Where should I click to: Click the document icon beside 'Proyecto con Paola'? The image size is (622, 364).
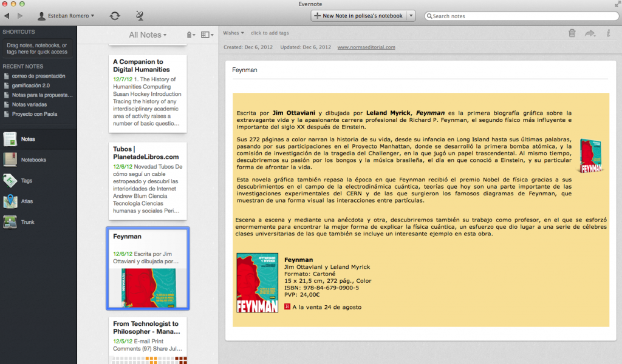[6, 114]
